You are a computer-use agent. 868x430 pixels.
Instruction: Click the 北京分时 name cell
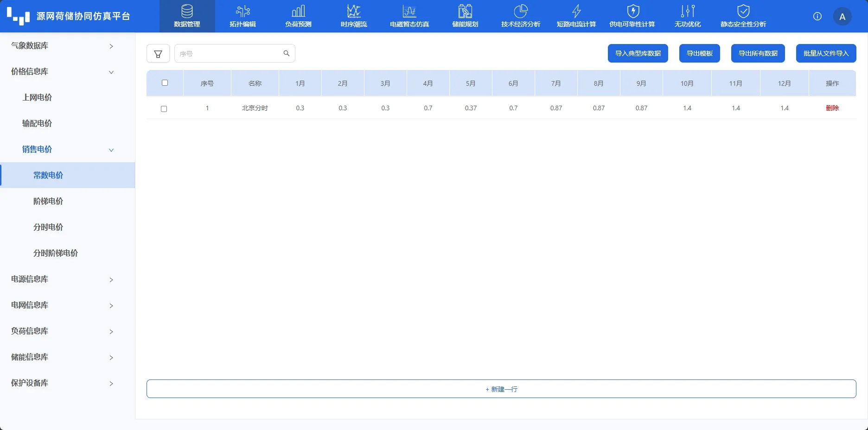pos(255,108)
